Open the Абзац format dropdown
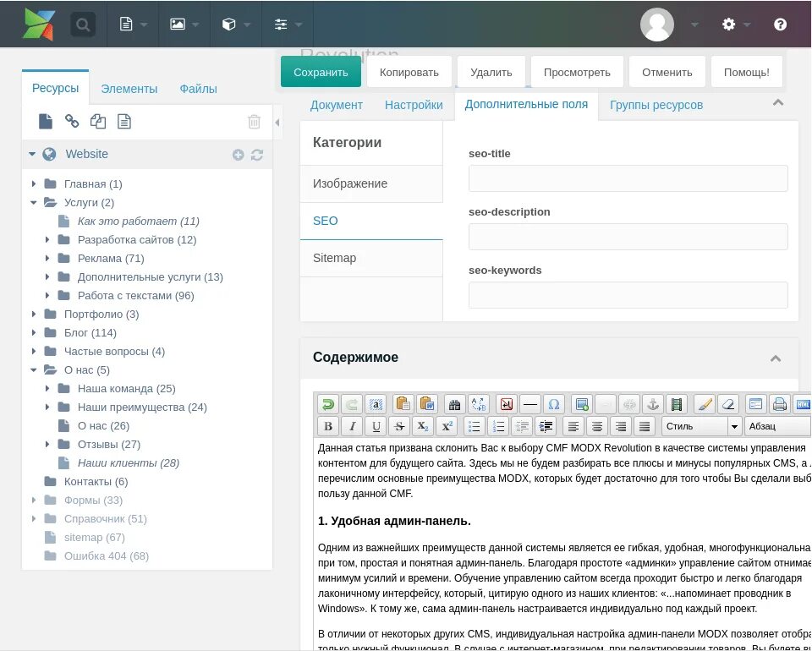The image size is (812, 651). point(777,426)
